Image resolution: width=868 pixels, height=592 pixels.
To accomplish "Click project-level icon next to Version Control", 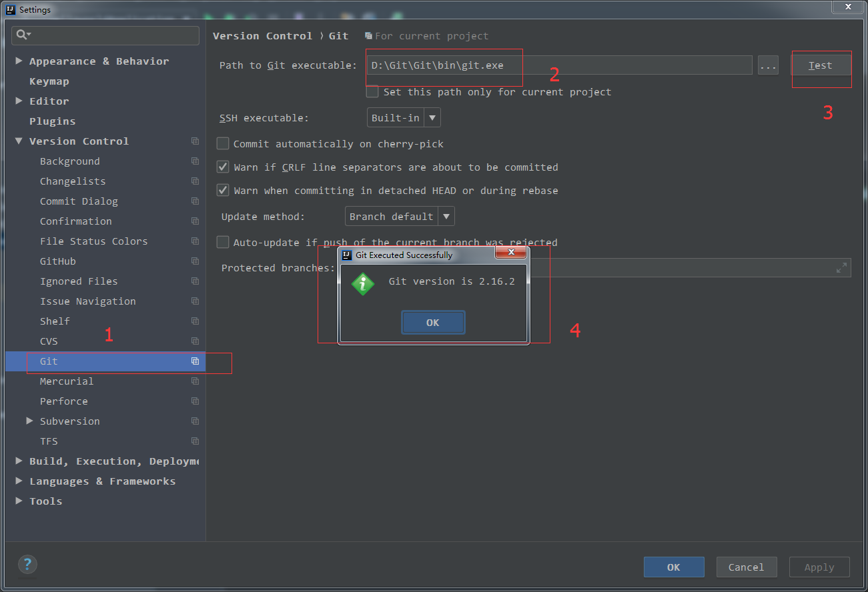I will click(x=195, y=141).
